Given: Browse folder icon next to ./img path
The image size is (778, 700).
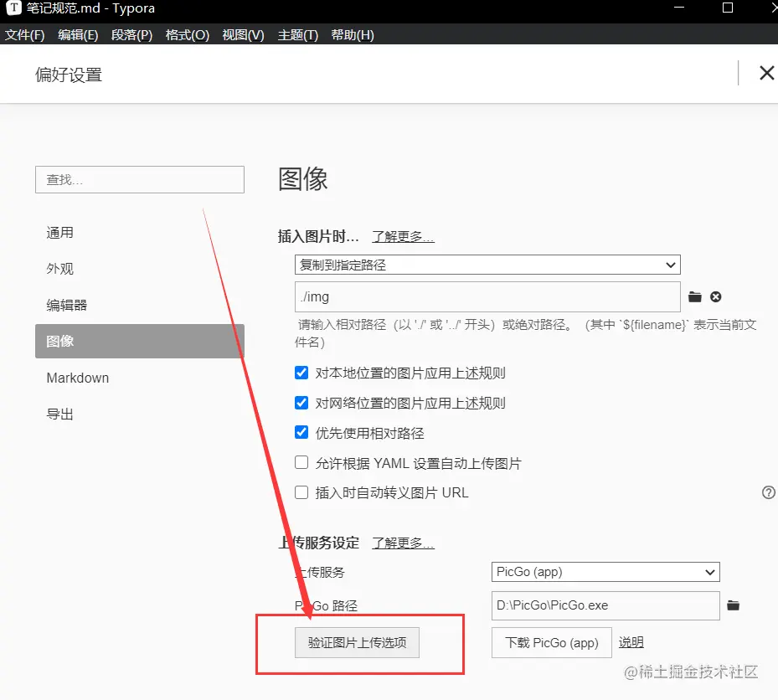Looking at the screenshot, I should click(694, 296).
